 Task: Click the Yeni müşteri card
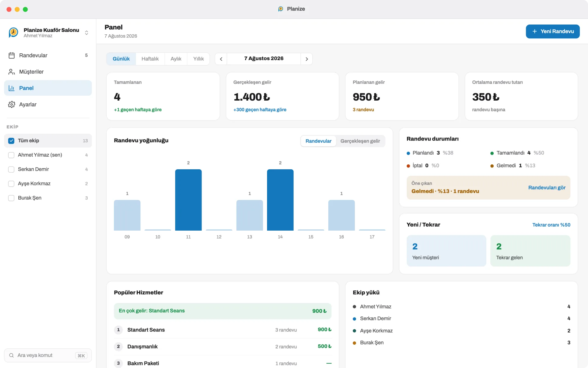coord(446,251)
